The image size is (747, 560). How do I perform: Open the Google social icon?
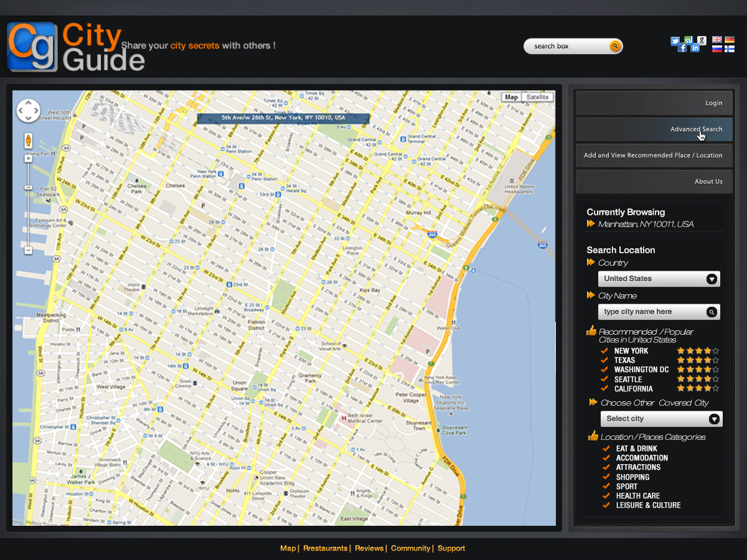(702, 40)
